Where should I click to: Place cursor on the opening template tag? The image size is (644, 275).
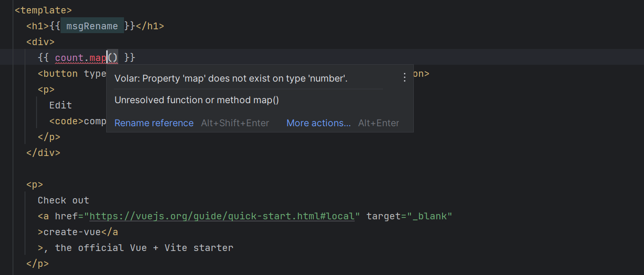[x=43, y=10]
